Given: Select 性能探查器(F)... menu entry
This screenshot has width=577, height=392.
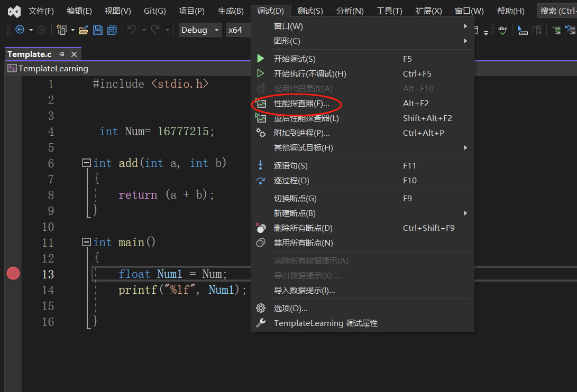Looking at the screenshot, I should [x=362, y=104].
